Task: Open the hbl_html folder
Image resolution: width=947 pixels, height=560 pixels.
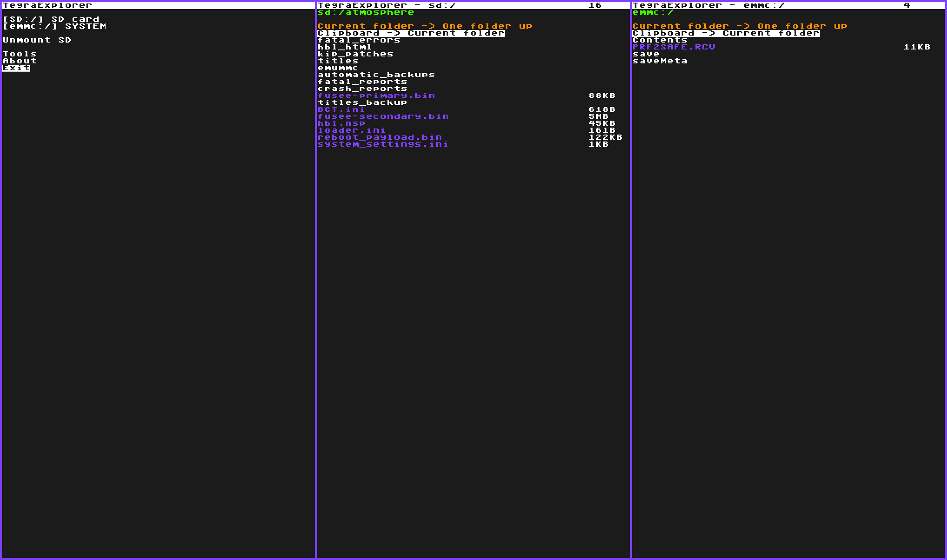Action: point(344,47)
